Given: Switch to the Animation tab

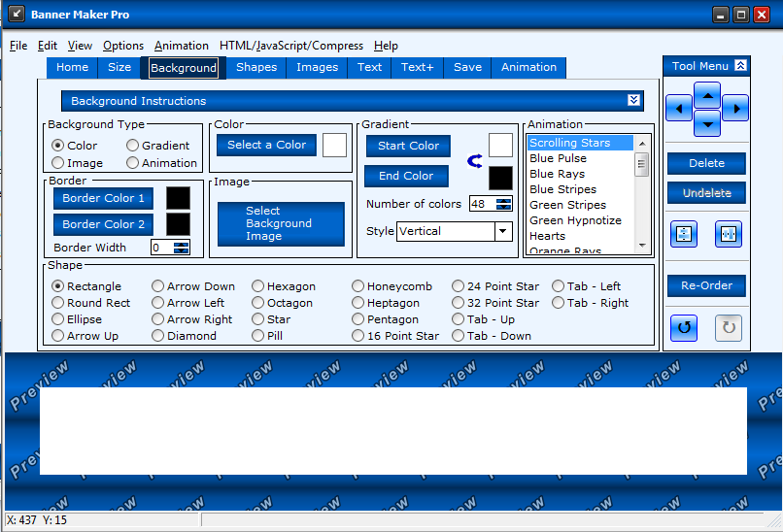Looking at the screenshot, I should (528, 67).
